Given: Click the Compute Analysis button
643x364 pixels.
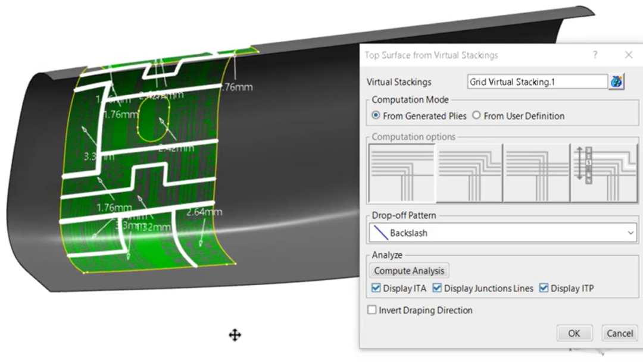Looking at the screenshot, I should coord(409,271).
